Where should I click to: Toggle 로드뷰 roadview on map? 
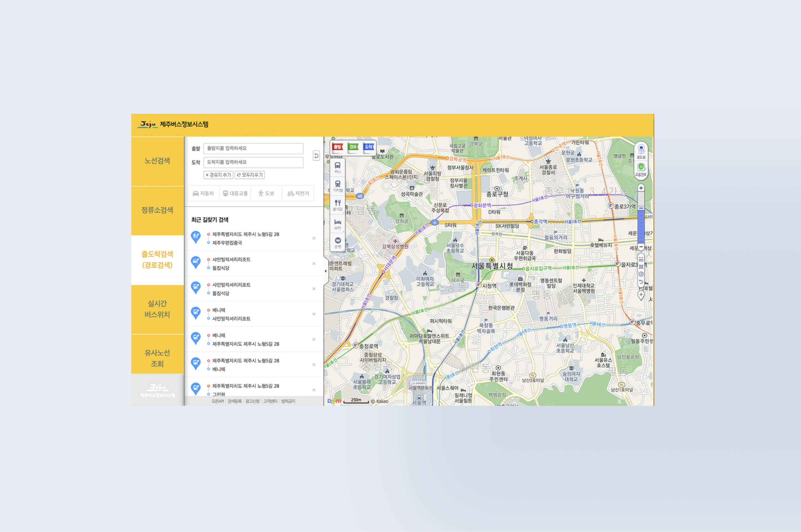641,150
